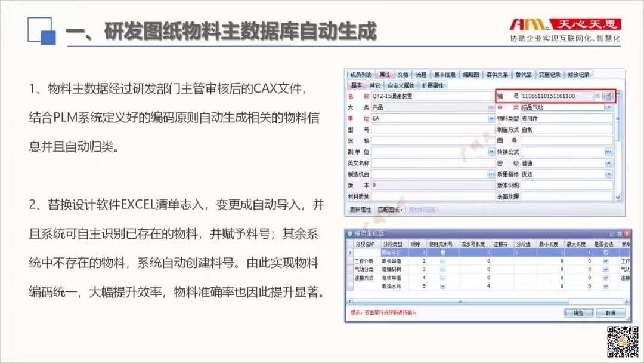The width and height of the screenshot is (644, 363).
Task: Open the 修改记录 tab
Action: click(x=578, y=75)
